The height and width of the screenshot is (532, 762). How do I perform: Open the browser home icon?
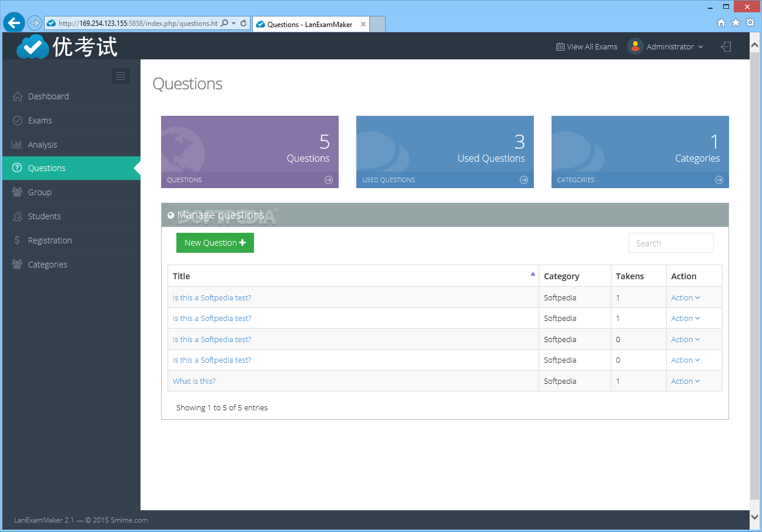point(721,23)
